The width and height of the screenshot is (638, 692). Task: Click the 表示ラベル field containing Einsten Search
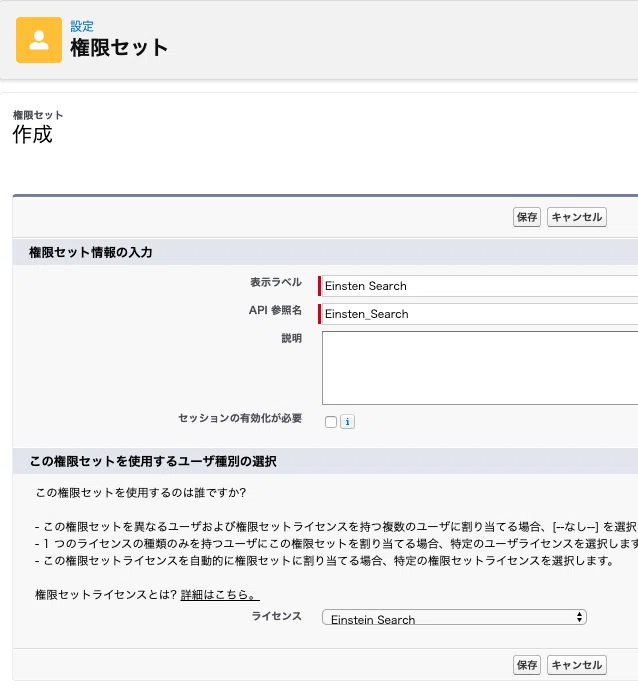480,286
